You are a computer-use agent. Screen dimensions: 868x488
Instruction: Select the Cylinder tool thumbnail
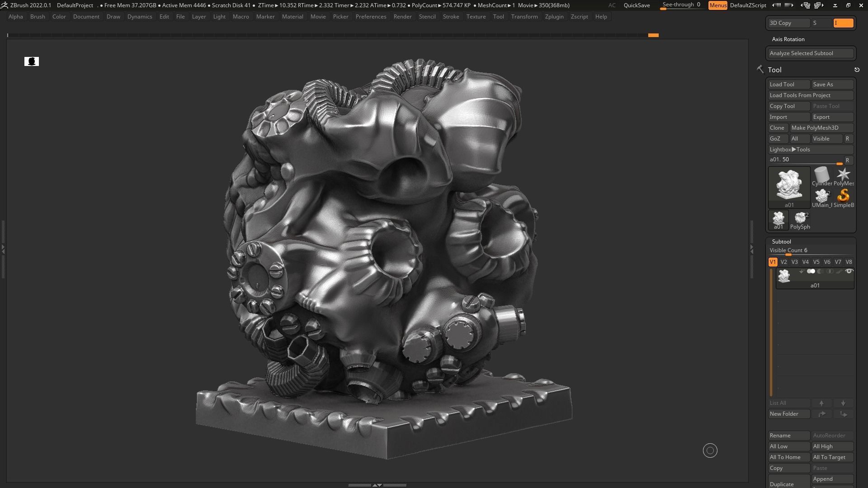pos(821,176)
